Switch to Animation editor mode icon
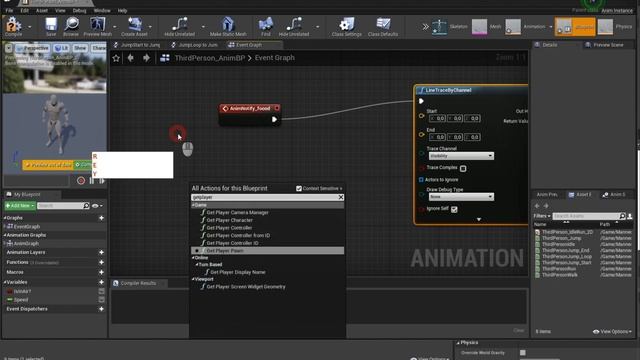 click(x=513, y=27)
